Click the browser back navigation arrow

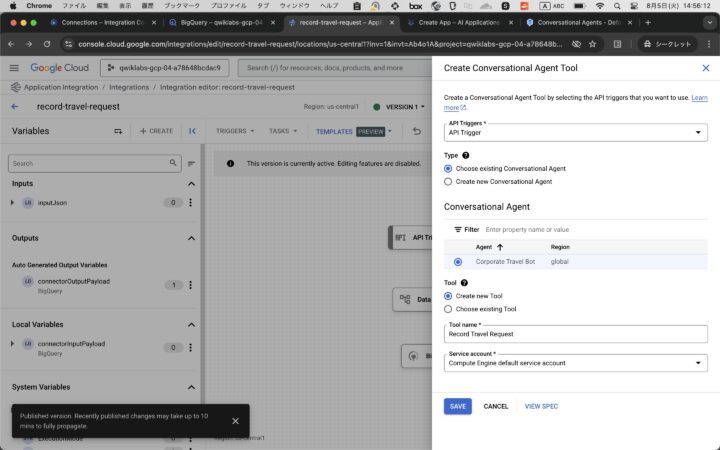11,44
